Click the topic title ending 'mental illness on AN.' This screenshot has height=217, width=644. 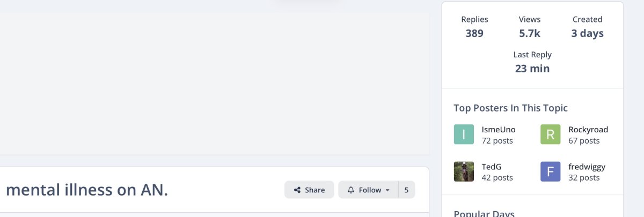tap(87, 189)
